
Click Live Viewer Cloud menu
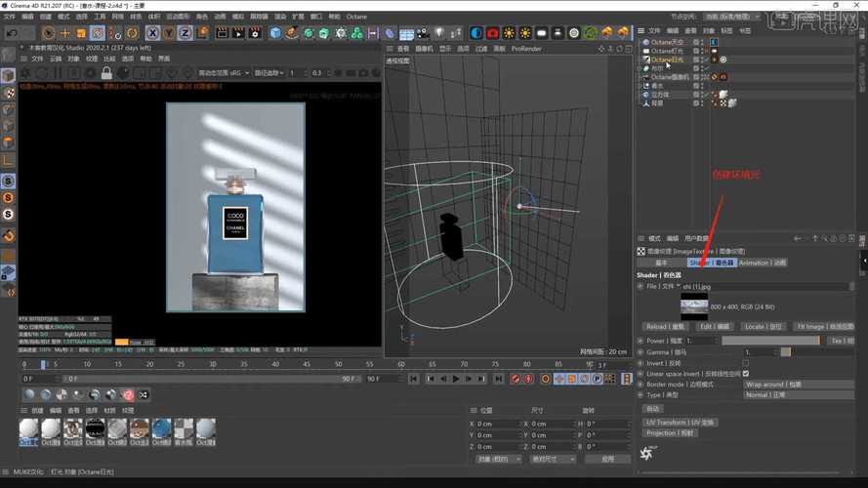[56, 59]
